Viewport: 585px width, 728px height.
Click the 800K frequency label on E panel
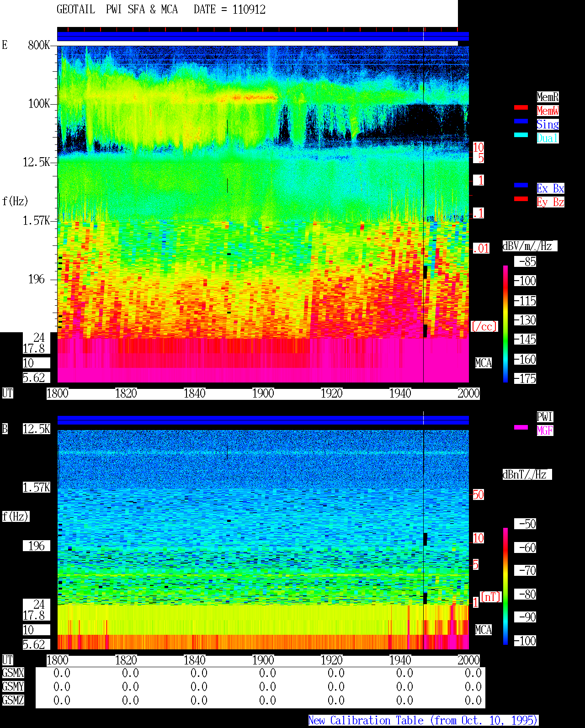pos(39,45)
